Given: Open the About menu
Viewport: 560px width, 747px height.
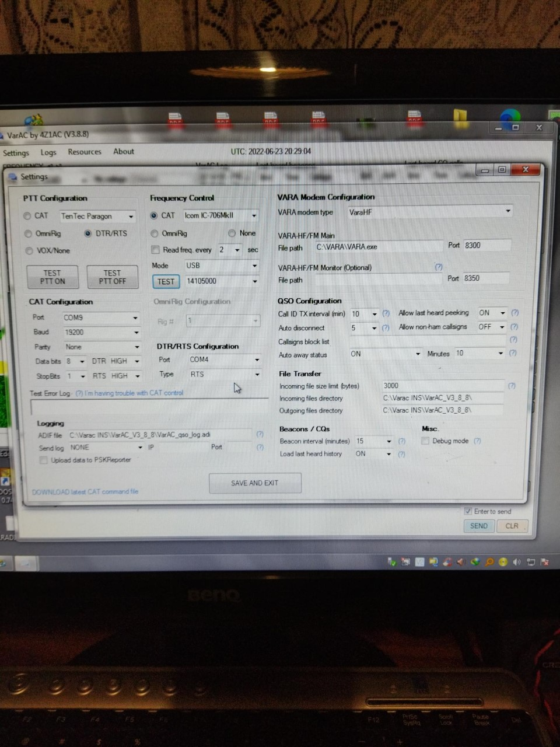Looking at the screenshot, I should tap(124, 151).
